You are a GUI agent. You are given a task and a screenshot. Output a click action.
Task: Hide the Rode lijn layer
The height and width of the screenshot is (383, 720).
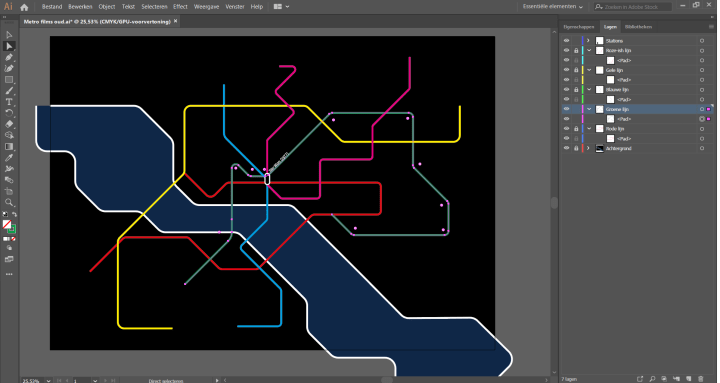[566, 129]
